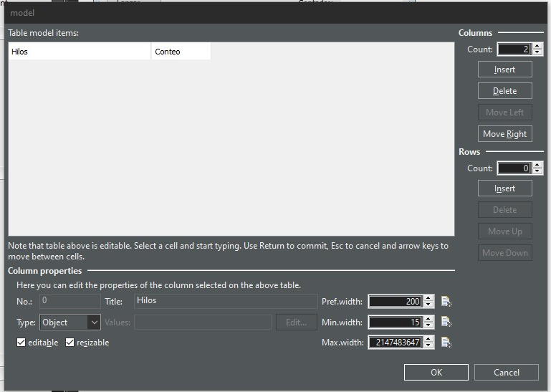551x392 pixels.
Task: Click the Max.width property editor icon
Action: [x=446, y=343]
